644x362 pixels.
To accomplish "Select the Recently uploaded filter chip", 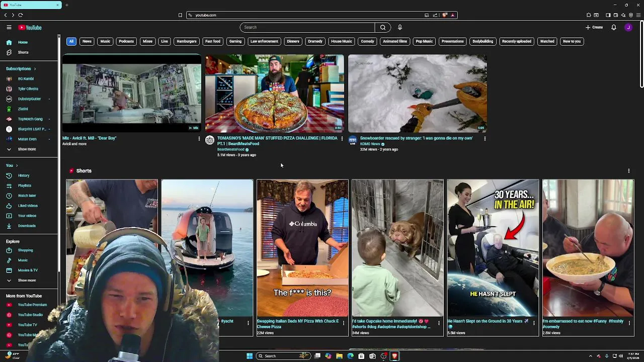I will [x=517, y=41].
